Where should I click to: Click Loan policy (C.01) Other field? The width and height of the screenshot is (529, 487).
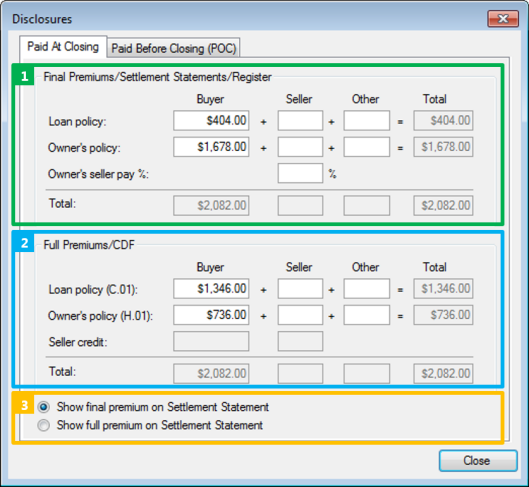point(367,288)
